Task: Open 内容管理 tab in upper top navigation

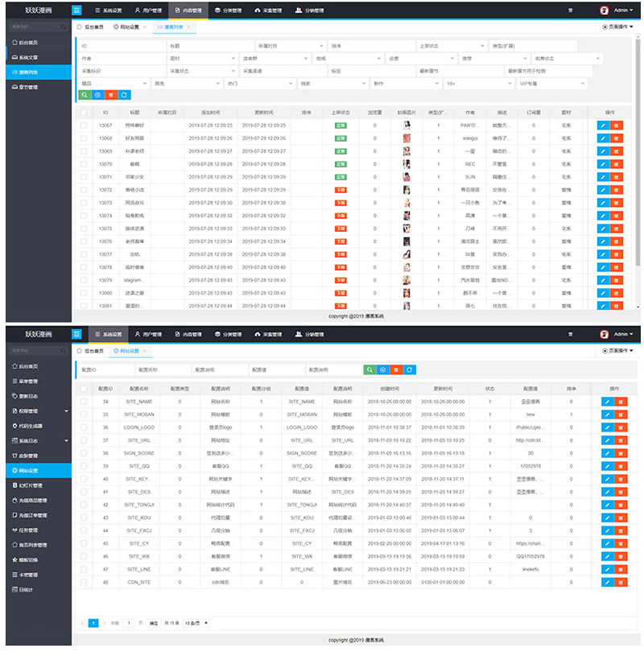Action: pyautogui.click(x=188, y=10)
